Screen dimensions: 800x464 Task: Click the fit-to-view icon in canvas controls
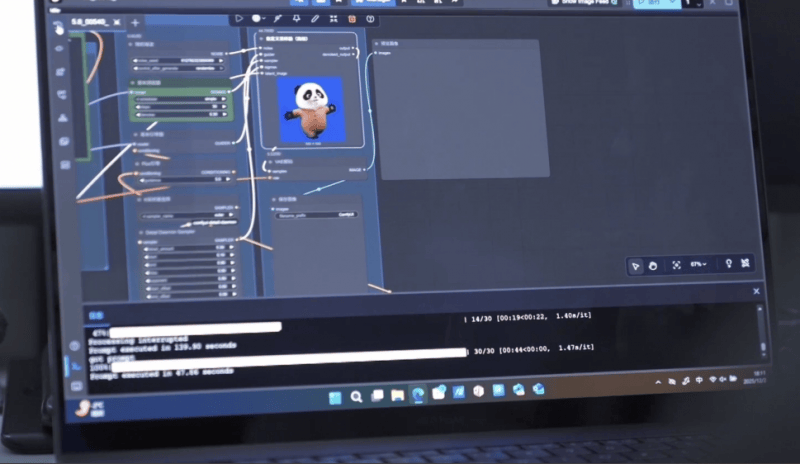coord(676,265)
